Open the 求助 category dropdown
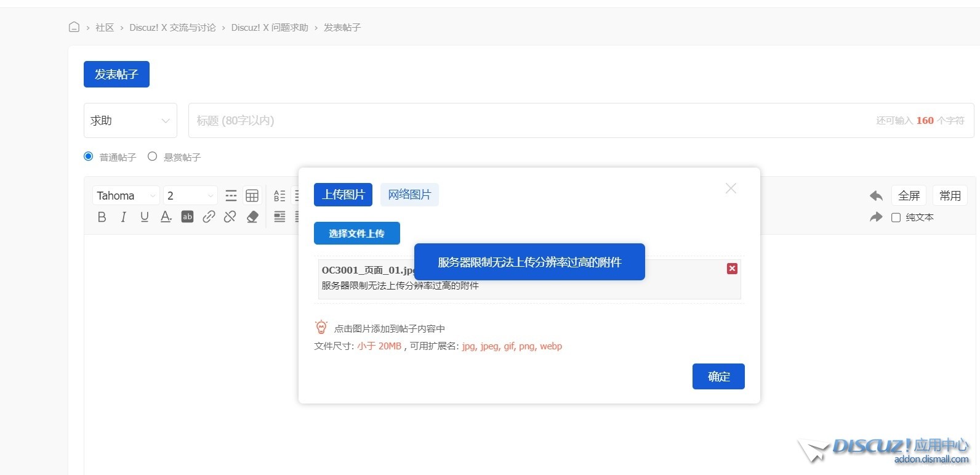Image resolution: width=980 pixels, height=475 pixels. click(130, 121)
